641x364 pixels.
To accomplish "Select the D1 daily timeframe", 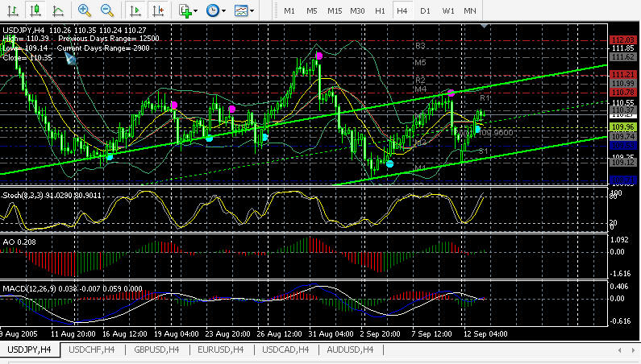I will coord(425,10).
